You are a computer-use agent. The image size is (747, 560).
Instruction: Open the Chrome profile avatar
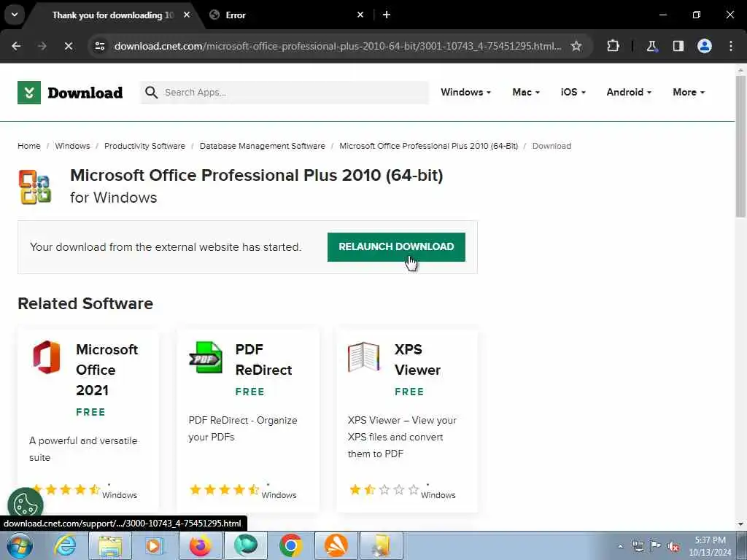tap(704, 46)
